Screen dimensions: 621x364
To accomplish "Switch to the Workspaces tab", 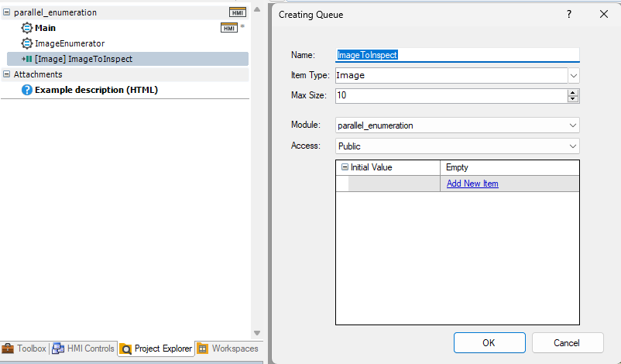I will coord(228,349).
